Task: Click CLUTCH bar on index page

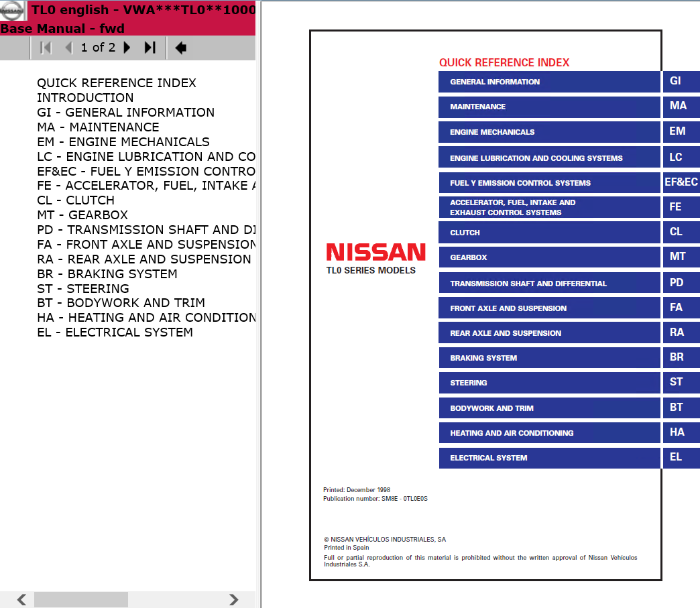Action: click(549, 233)
